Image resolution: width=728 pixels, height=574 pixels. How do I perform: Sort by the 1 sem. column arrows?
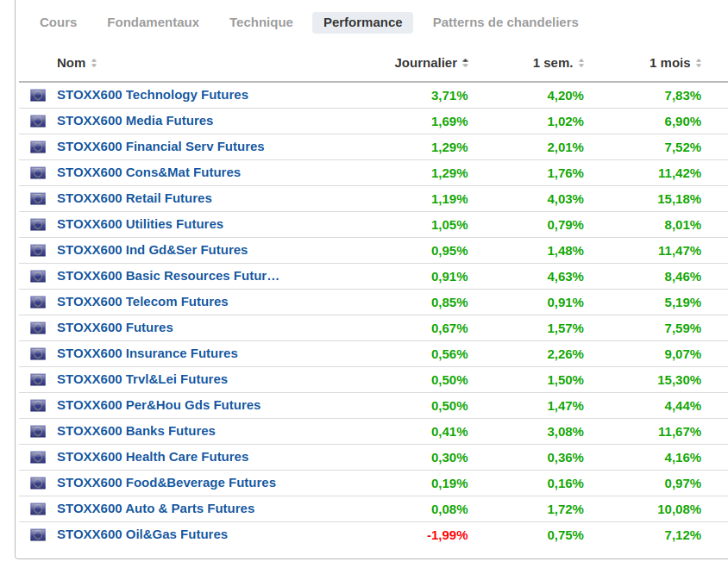[581, 63]
